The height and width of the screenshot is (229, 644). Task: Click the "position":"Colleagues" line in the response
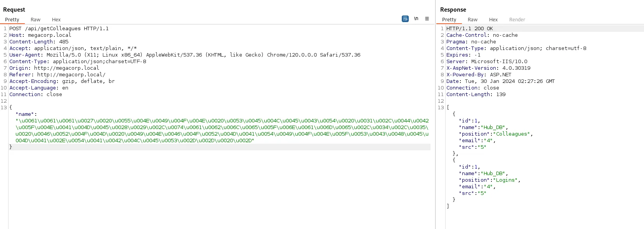coord(496,134)
